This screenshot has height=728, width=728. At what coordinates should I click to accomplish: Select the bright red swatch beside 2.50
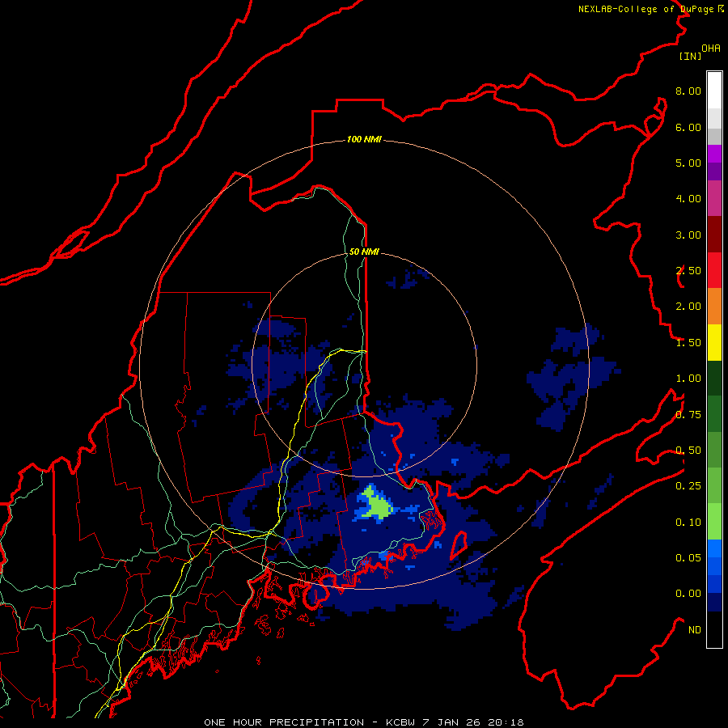pyautogui.click(x=714, y=270)
